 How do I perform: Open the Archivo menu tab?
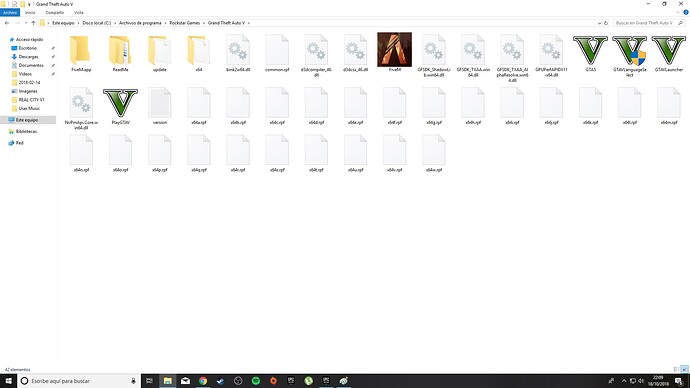coord(10,12)
